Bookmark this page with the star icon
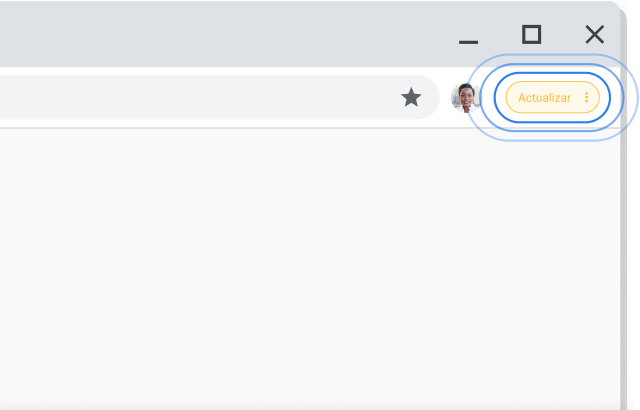 pyautogui.click(x=411, y=97)
